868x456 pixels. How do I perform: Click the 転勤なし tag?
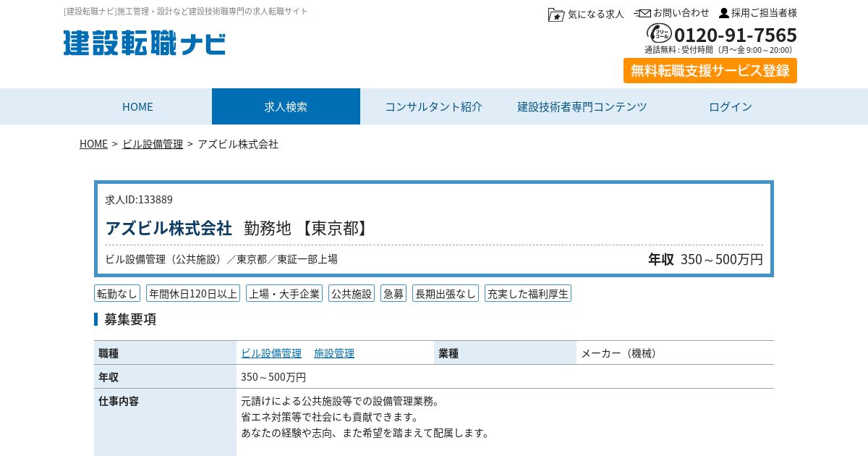pos(117,293)
